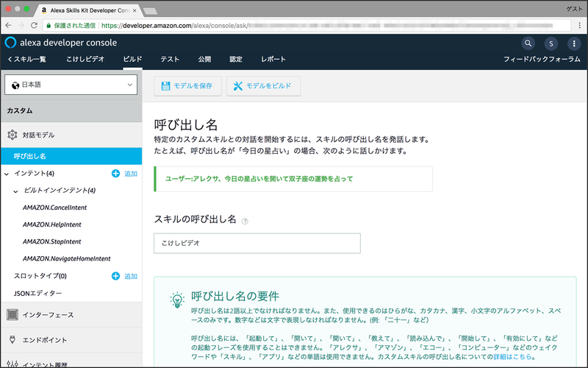Select AMAZON.HelpIntent
This screenshot has width=588, height=368.
click(52, 224)
